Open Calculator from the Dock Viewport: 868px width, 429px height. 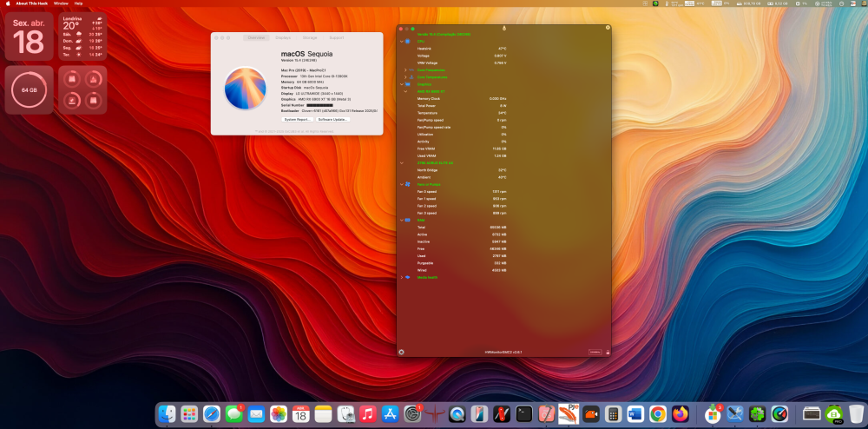tap(613, 413)
